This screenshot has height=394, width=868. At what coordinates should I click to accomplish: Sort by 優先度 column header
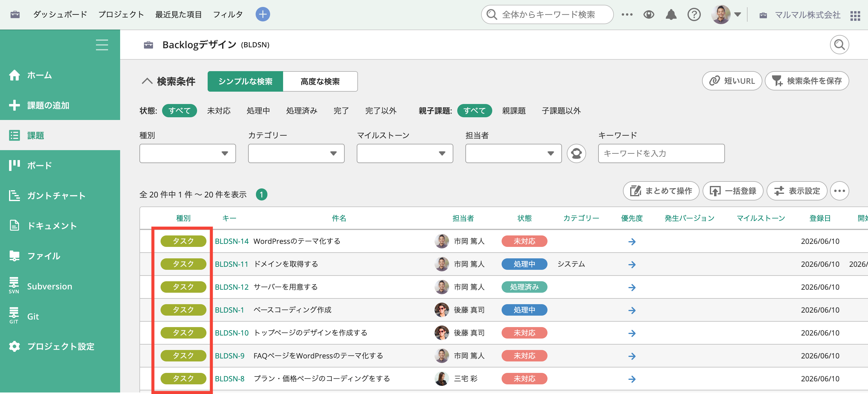point(632,218)
